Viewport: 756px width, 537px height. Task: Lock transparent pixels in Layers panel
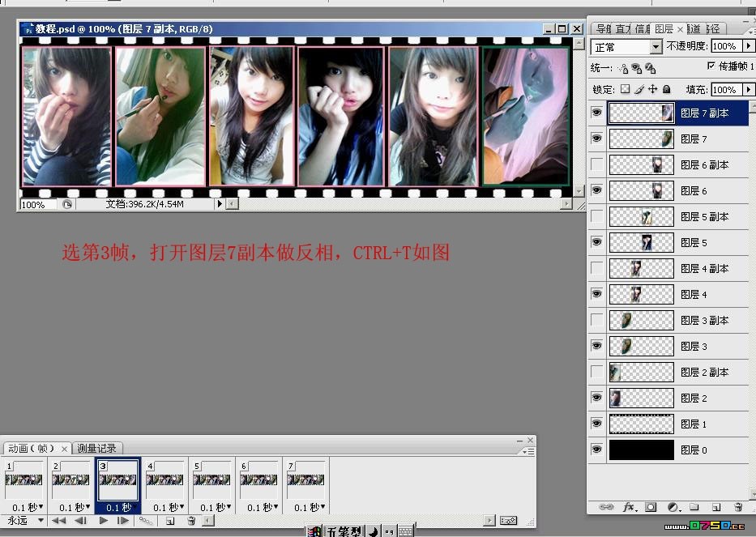626,89
